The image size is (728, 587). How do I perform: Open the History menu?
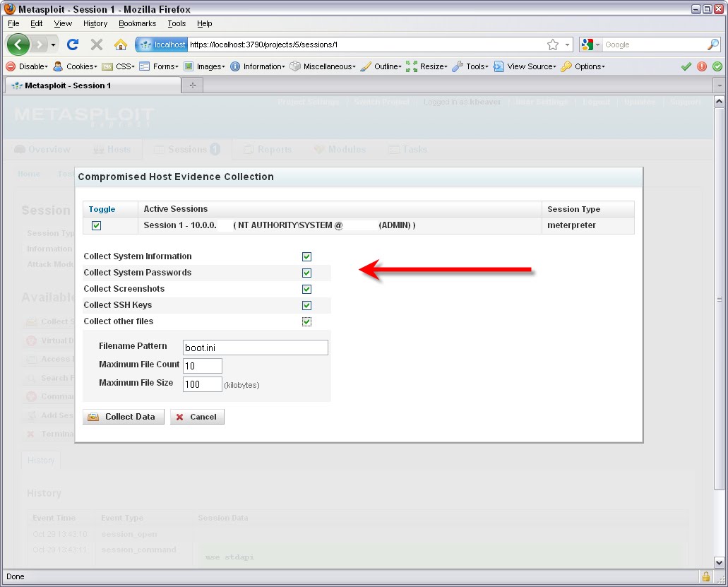(x=95, y=24)
